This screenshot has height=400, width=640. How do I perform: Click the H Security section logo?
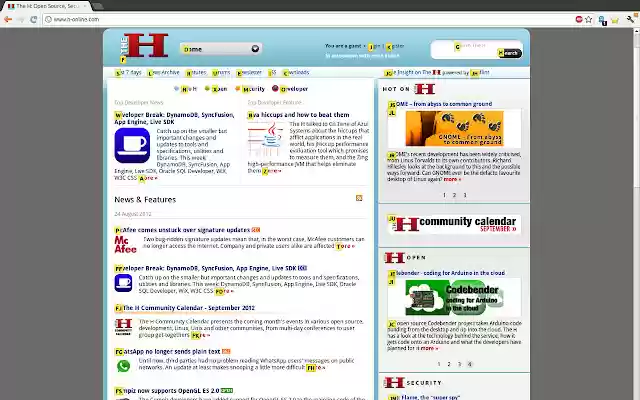tap(394, 382)
